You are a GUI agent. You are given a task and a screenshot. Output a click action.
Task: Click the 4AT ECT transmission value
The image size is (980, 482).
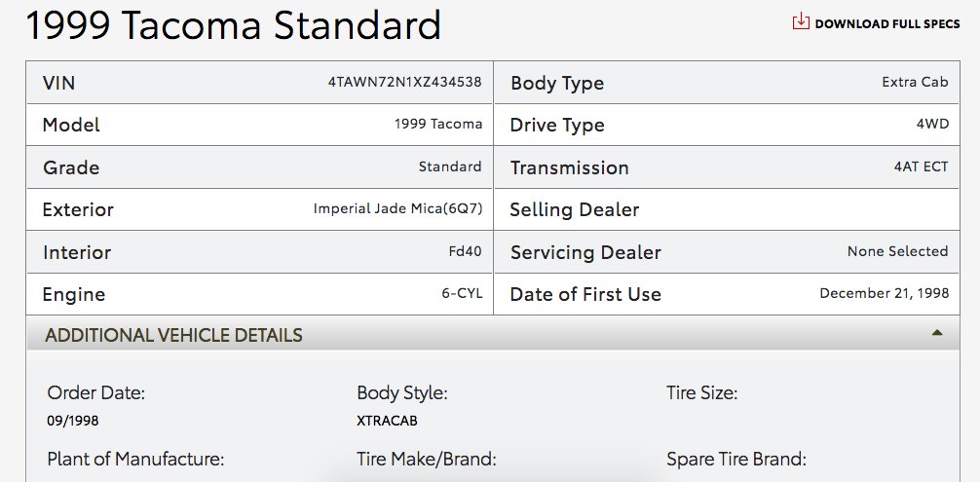[921, 167]
